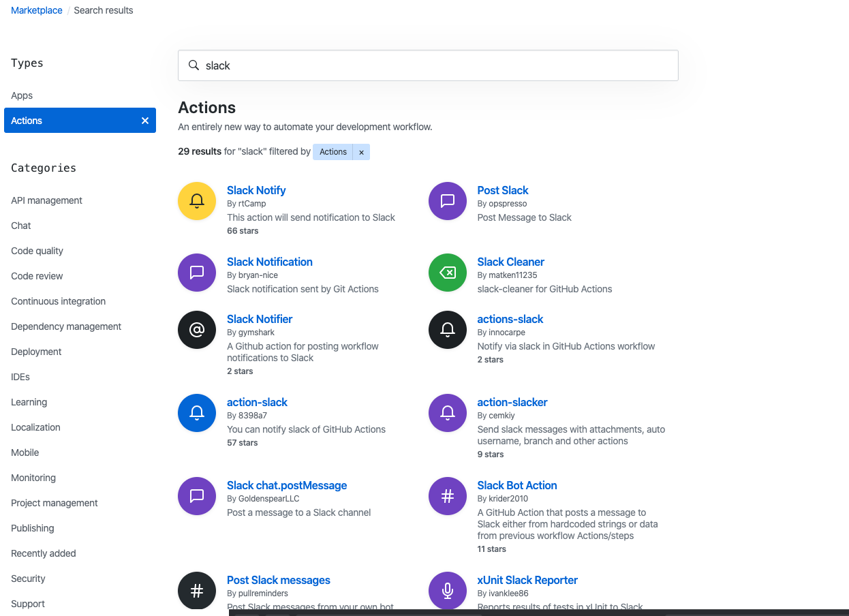Click the Actions filter tag label
Screen dimensions: 849x616
click(x=333, y=152)
